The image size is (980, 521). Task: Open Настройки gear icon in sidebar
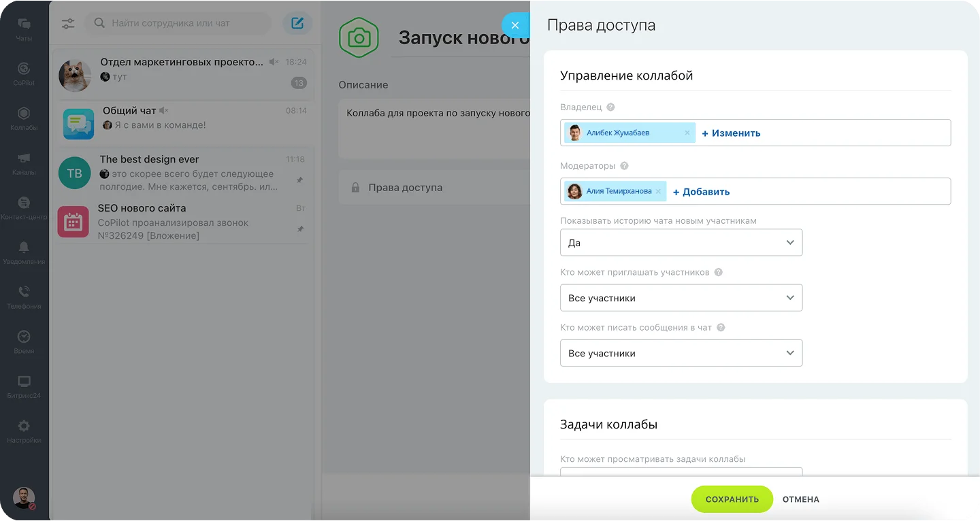click(x=24, y=431)
